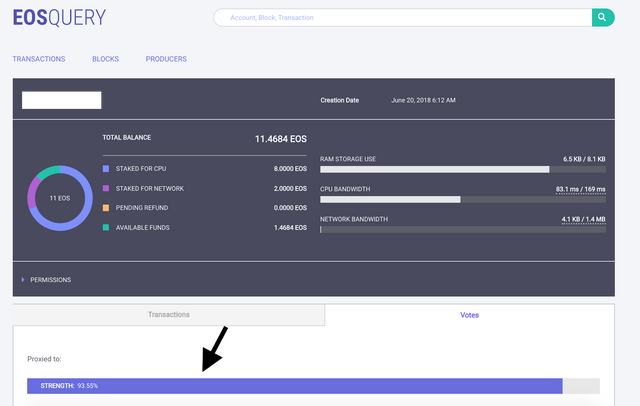The width and height of the screenshot is (640, 406).
Task: Click the AVAILABLE FUNDS label
Action: [142, 228]
